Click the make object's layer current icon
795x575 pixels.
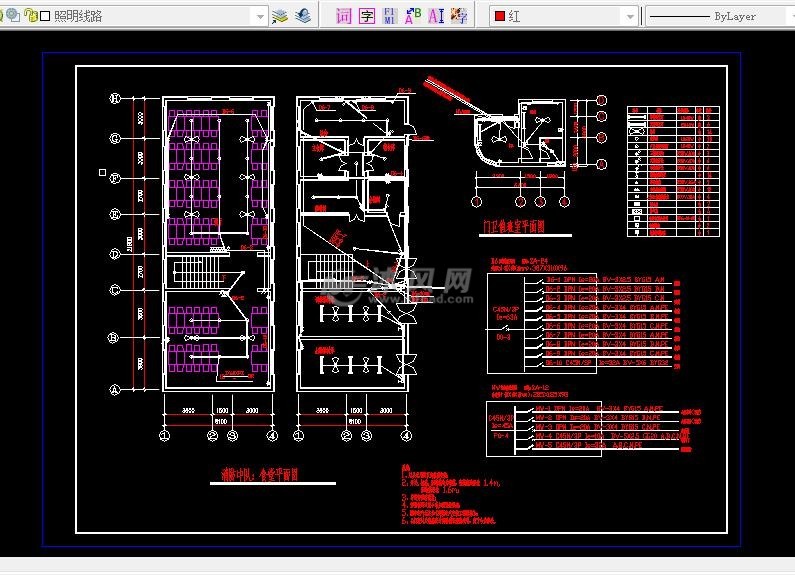(279, 16)
